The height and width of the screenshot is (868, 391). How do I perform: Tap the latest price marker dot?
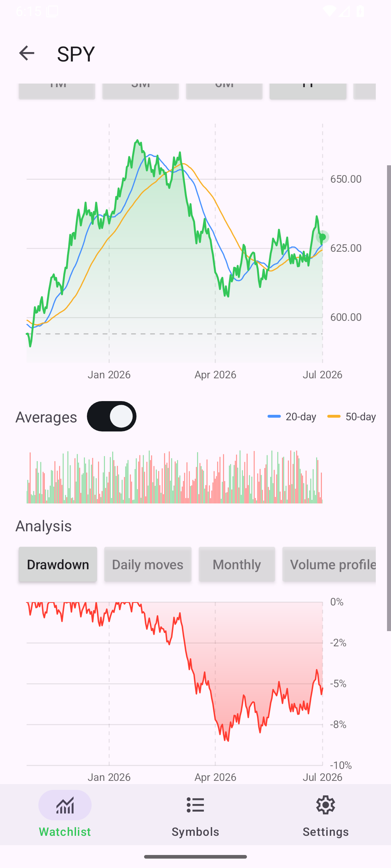323,237
